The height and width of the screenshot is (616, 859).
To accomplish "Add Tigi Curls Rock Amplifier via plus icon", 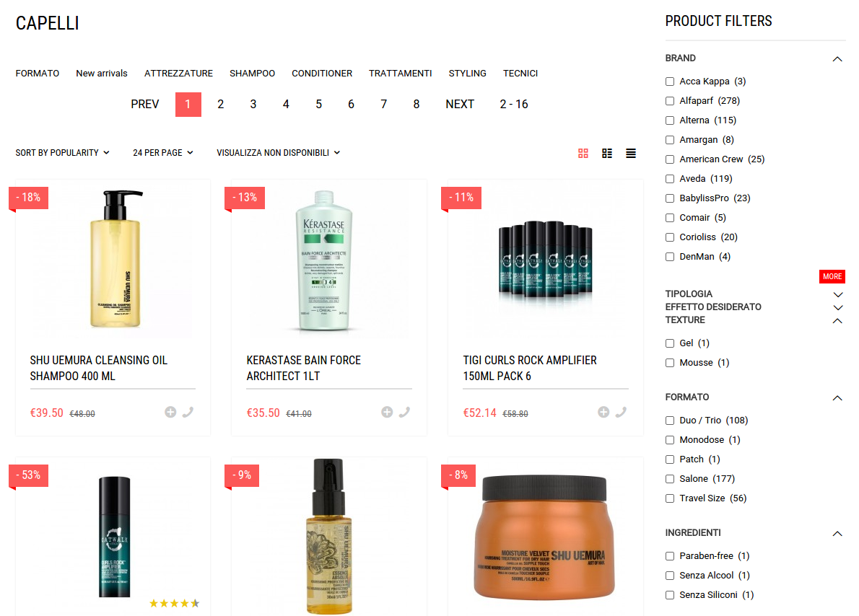I will (603, 413).
